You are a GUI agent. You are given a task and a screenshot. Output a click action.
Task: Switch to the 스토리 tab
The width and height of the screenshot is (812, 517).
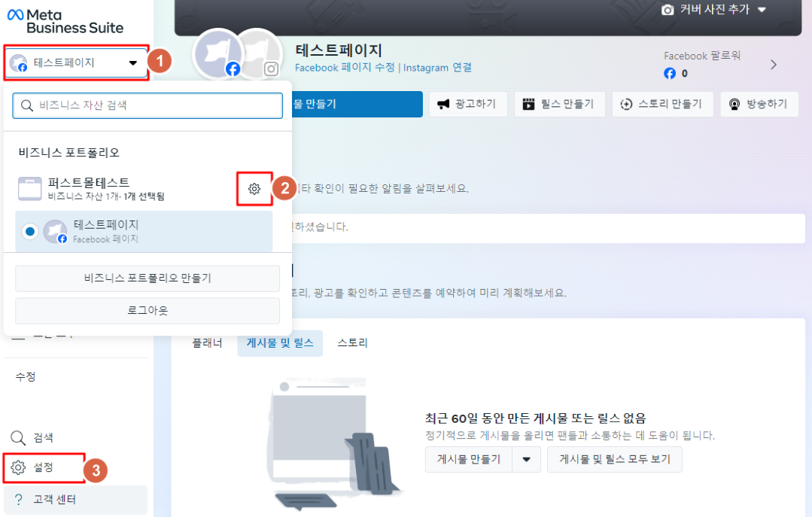(352, 343)
